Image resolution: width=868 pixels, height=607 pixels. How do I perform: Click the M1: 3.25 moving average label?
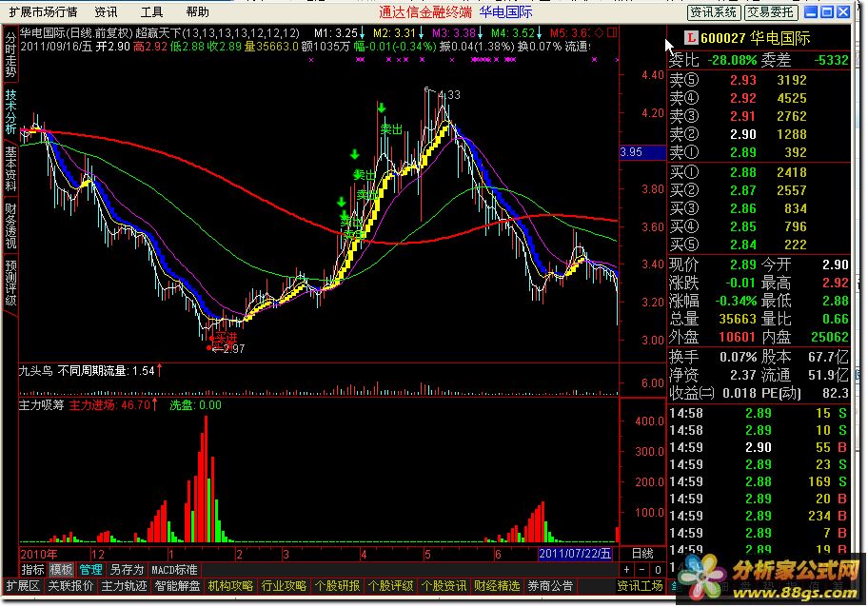338,33
